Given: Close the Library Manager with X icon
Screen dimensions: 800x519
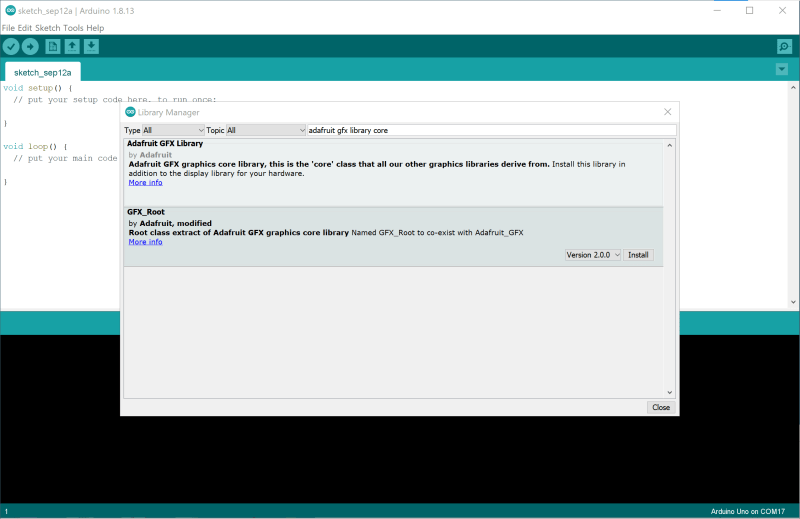Looking at the screenshot, I should tap(667, 112).
